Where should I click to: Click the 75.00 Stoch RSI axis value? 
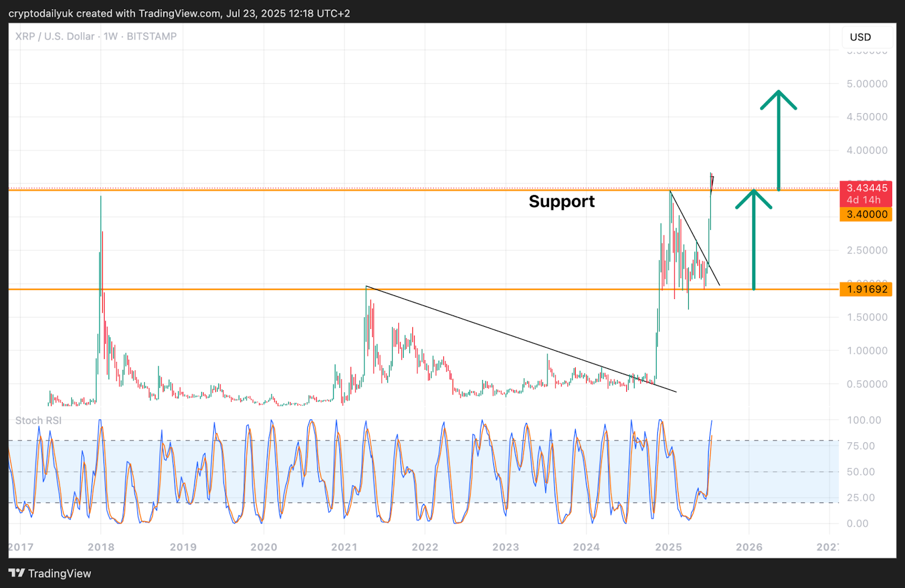(x=861, y=446)
